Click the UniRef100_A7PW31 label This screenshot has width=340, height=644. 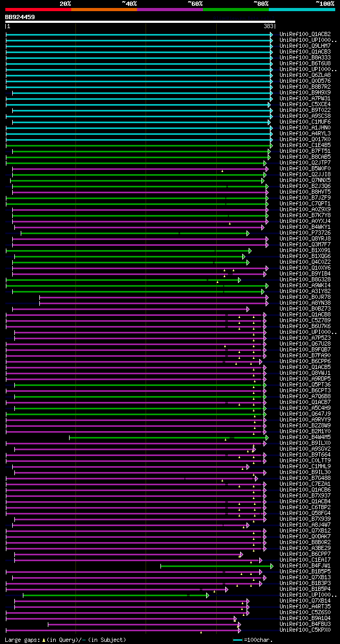(305, 99)
